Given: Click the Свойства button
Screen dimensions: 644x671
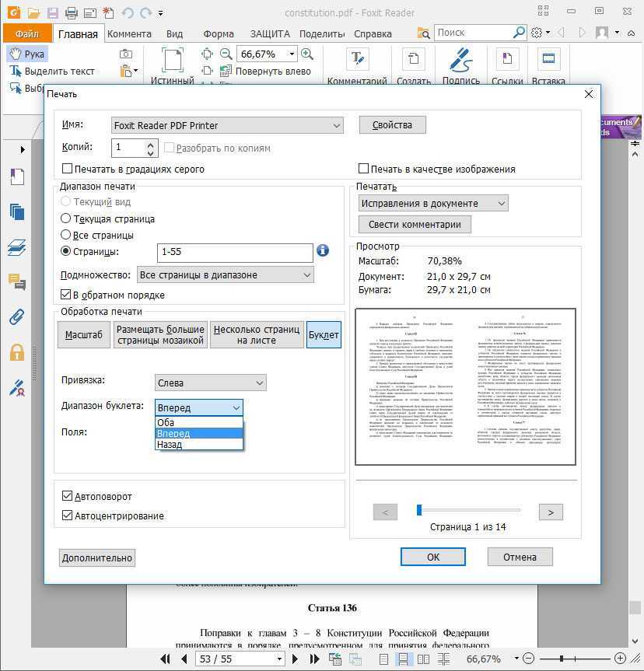Looking at the screenshot, I should [x=392, y=125].
